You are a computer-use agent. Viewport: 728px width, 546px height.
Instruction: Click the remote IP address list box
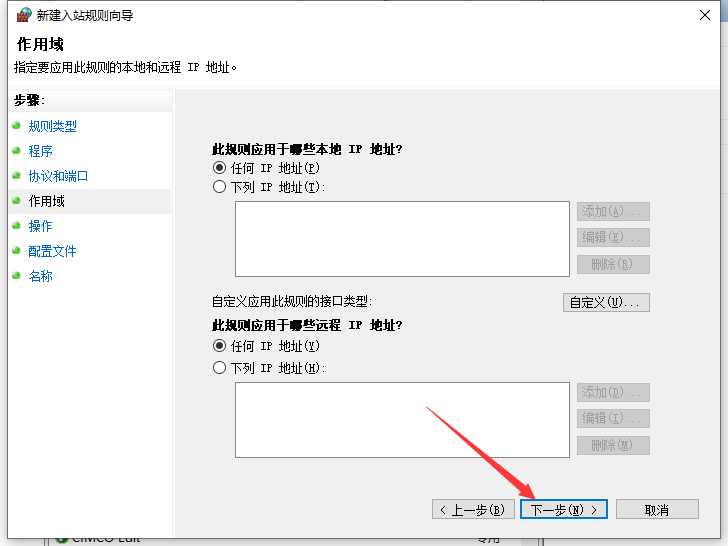coord(402,420)
